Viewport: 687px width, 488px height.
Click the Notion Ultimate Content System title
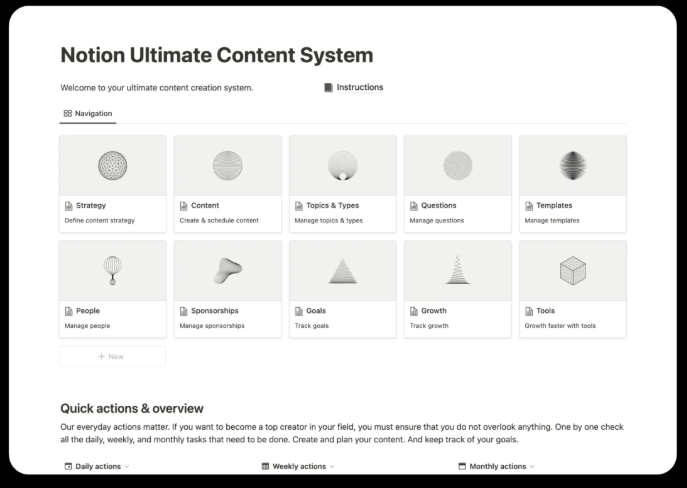[x=217, y=55]
